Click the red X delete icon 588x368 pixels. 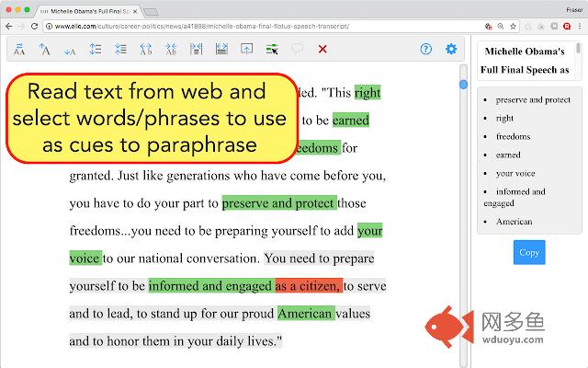pos(322,50)
